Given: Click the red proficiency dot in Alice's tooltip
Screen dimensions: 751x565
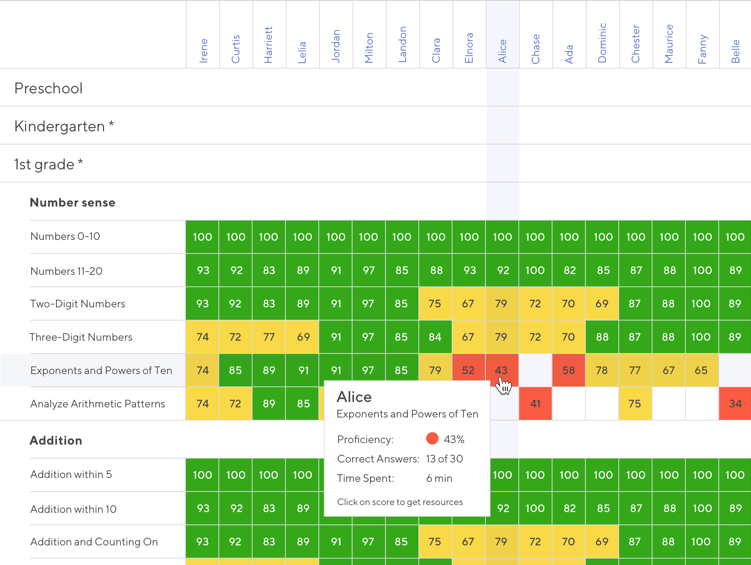Looking at the screenshot, I should [432, 438].
